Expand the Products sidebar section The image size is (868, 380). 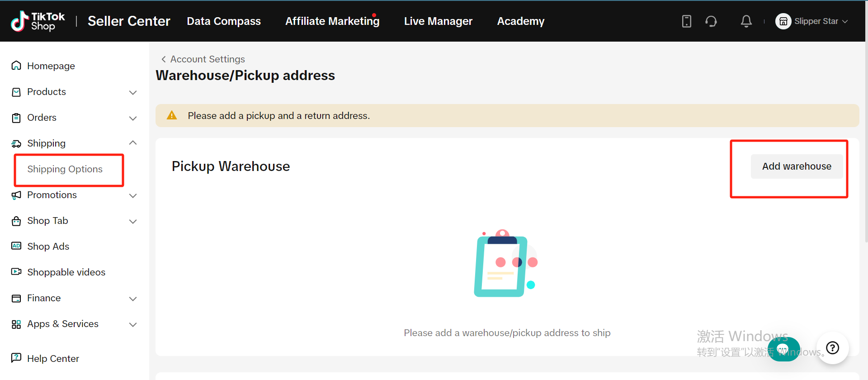pos(132,92)
